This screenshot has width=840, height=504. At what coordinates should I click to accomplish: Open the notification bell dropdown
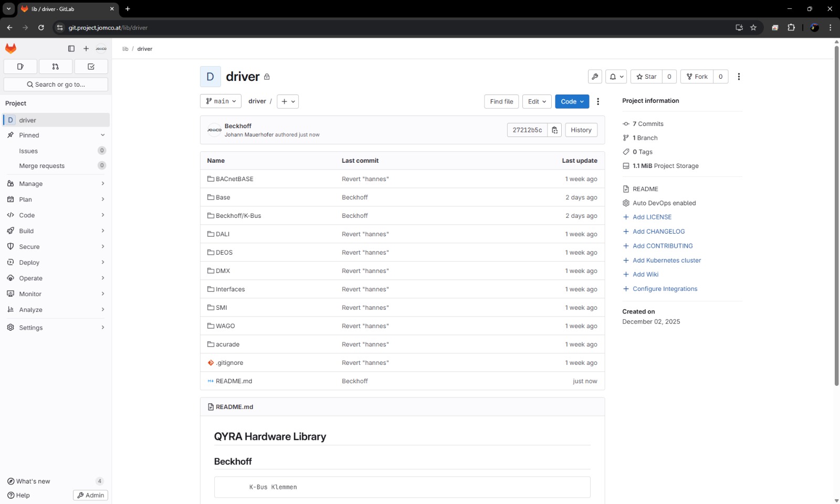click(x=616, y=77)
